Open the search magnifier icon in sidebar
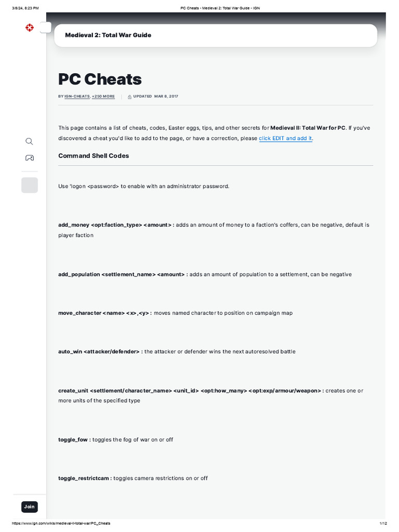Viewport: 399px width, 532px height. (29, 141)
